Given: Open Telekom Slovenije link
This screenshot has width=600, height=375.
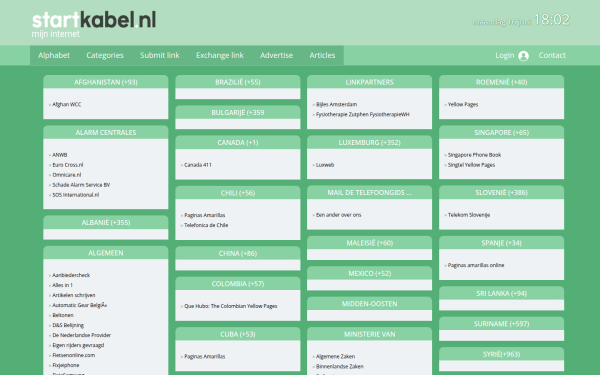Looking at the screenshot, I should (469, 215).
